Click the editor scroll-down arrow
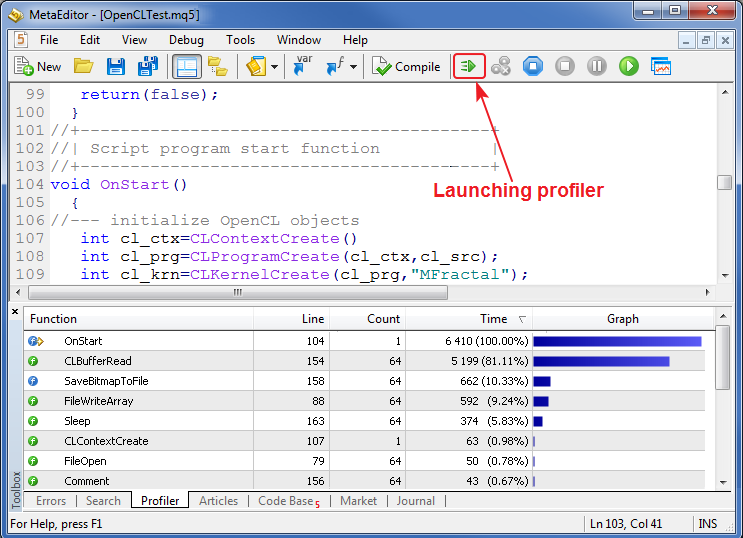Image resolution: width=743 pixels, height=538 pixels. (725, 275)
